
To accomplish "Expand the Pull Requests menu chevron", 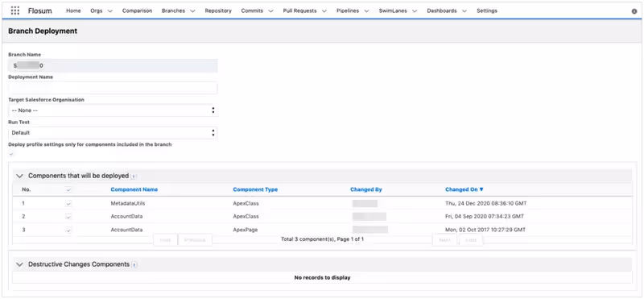I will click(x=324, y=11).
